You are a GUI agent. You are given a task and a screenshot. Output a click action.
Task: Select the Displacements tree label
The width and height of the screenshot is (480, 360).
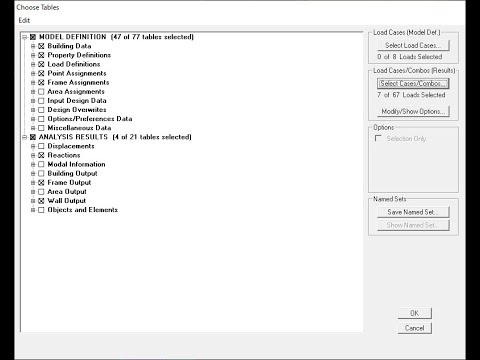(71, 146)
